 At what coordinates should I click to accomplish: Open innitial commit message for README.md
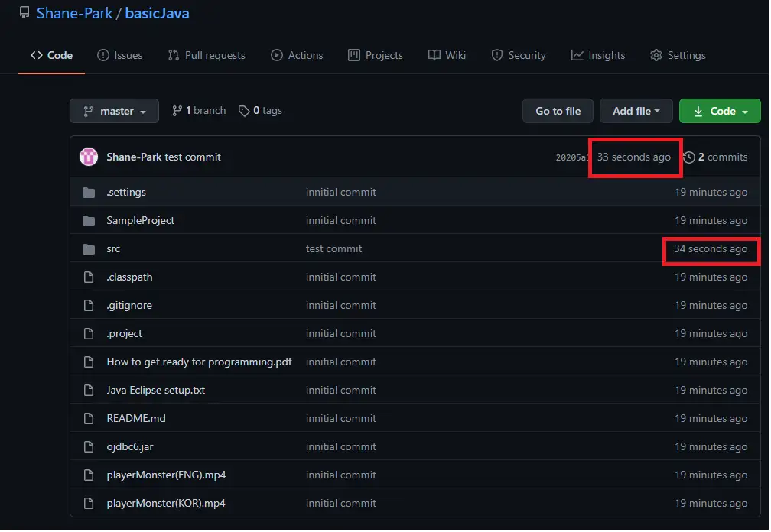click(341, 419)
